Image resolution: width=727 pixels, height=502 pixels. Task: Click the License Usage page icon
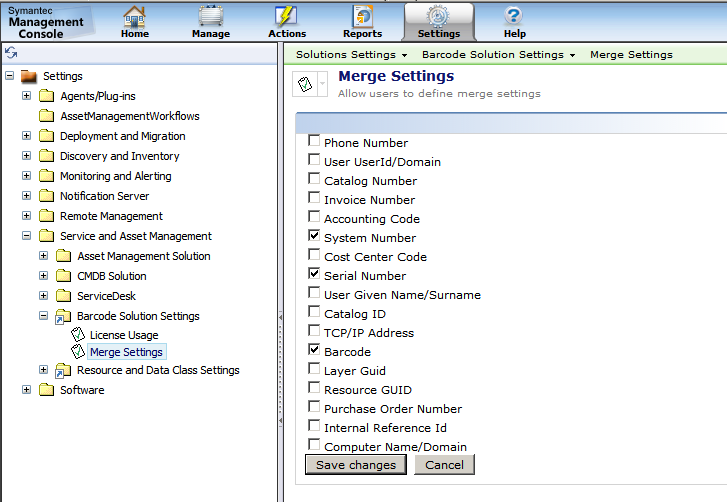coord(79,335)
